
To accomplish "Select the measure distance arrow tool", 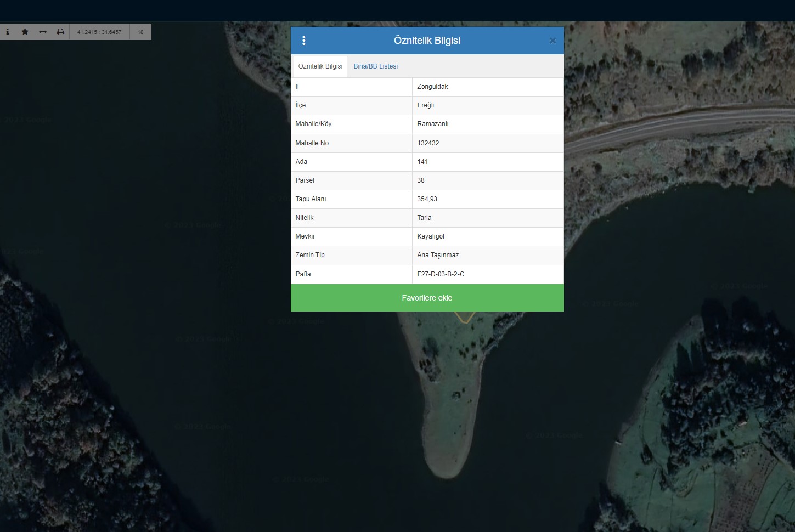I will (x=43, y=32).
